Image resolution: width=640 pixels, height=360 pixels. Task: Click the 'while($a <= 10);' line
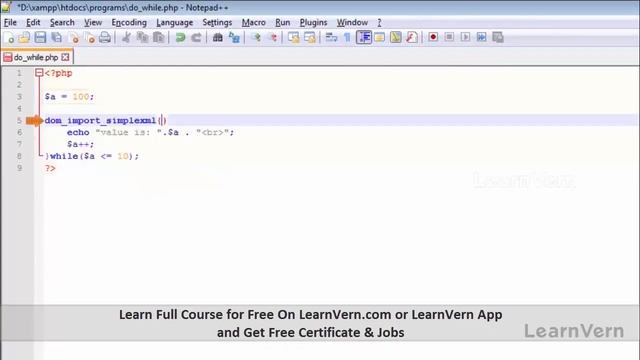pyautogui.click(x=95, y=156)
